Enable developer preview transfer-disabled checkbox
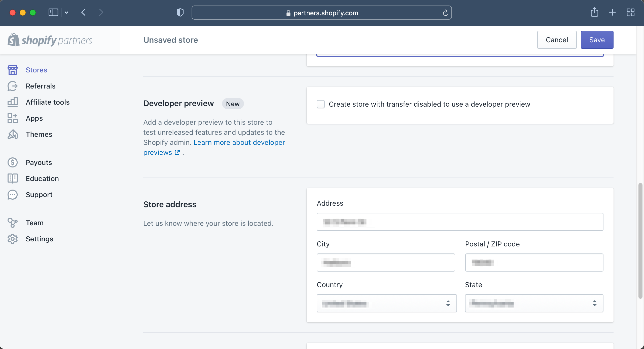Image resolution: width=644 pixels, height=349 pixels. 321,104
